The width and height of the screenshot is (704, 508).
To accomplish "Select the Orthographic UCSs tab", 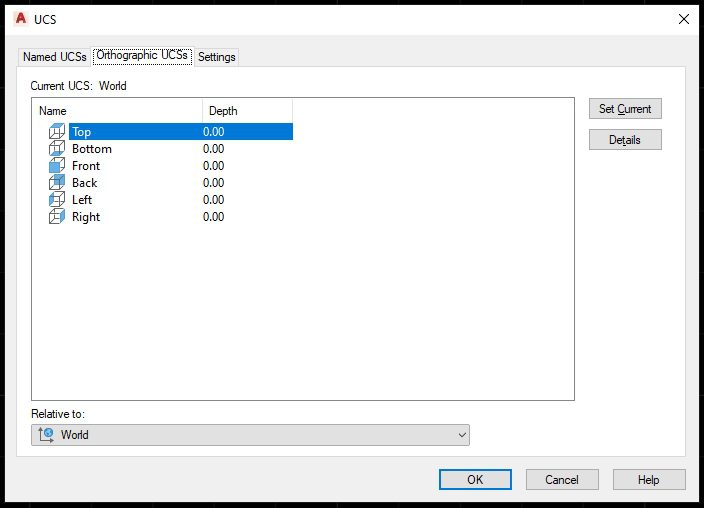I will [x=142, y=56].
